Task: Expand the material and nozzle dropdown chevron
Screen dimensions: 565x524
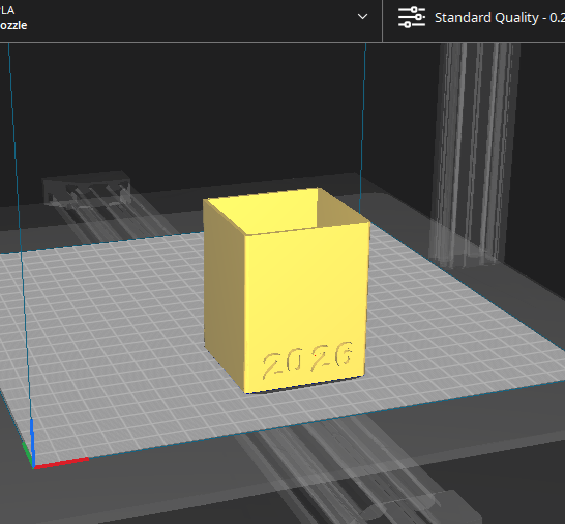Action: click(x=362, y=17)
